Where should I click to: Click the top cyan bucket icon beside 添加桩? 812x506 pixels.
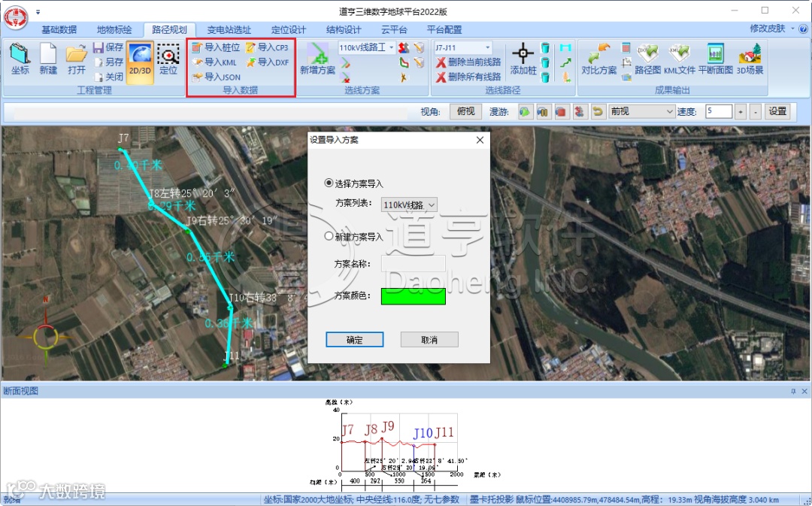pyautogui.click(x=545, y=47)
